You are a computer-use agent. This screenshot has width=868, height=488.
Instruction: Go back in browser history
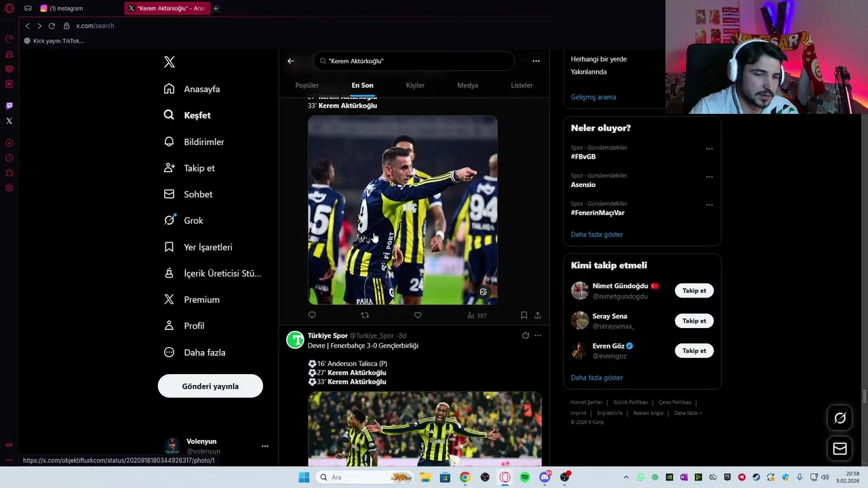point(27,26)
